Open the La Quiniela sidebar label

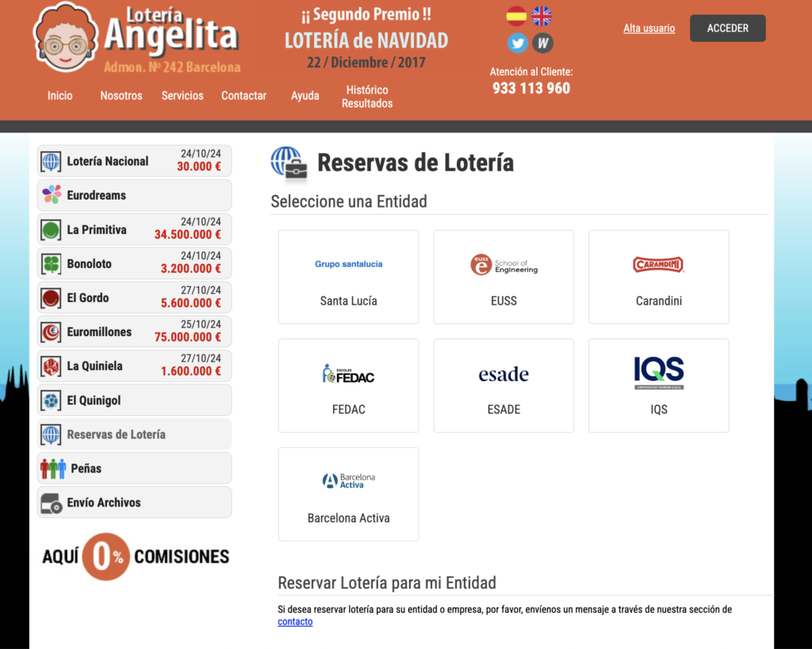95,366
